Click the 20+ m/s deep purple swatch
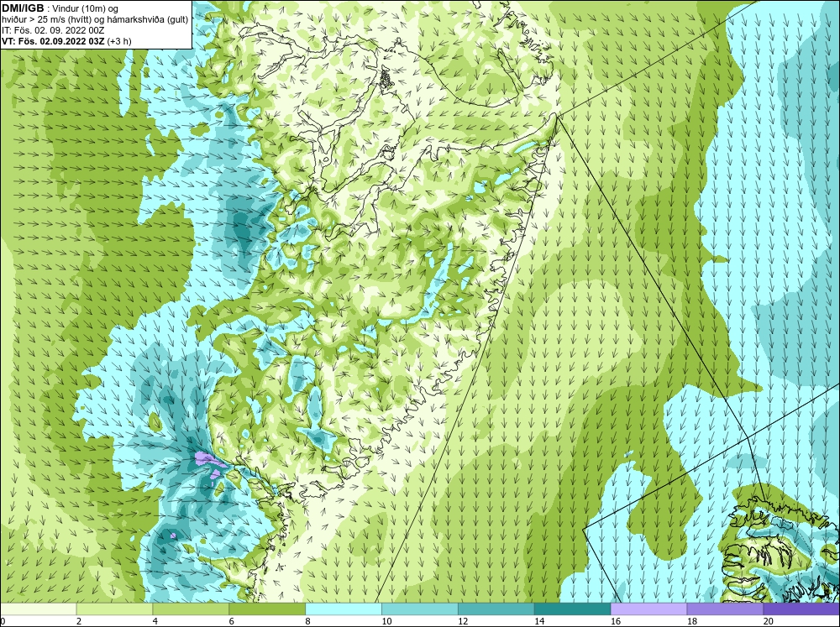Screen dimensions: 840x627 click(801, 609)
